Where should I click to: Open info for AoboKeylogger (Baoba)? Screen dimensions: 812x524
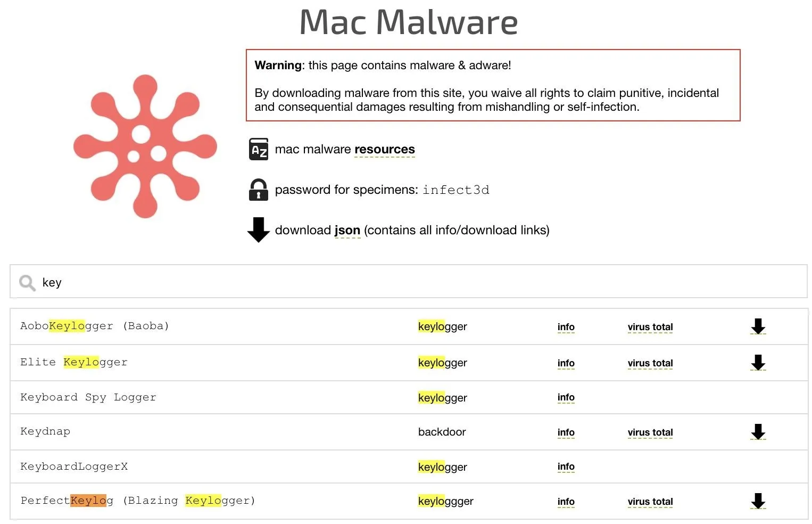[566, 327]
